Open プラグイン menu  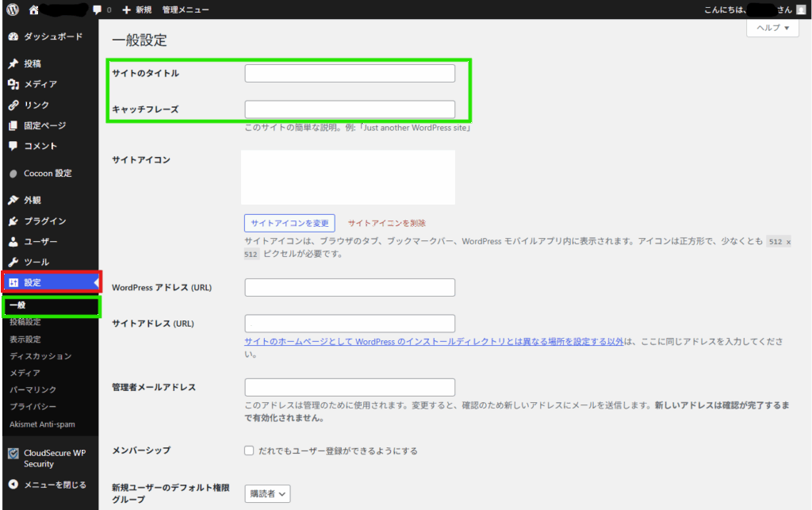pos(45,221)
